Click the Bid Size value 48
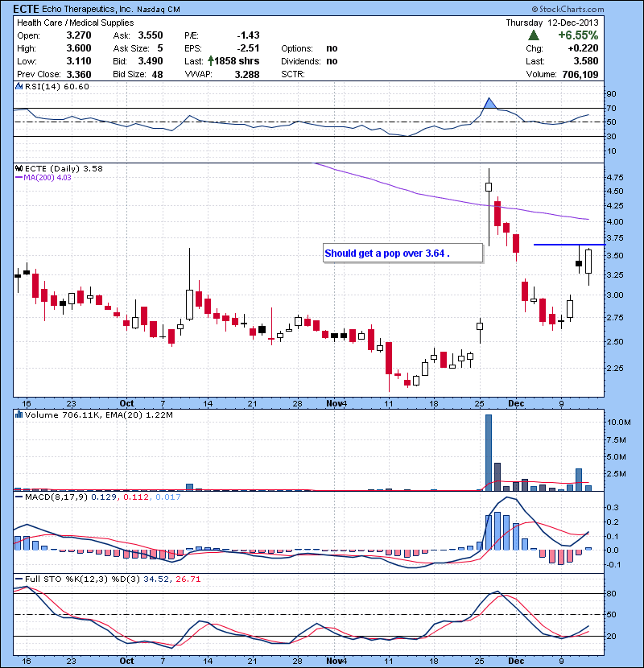 click(157, 75)
